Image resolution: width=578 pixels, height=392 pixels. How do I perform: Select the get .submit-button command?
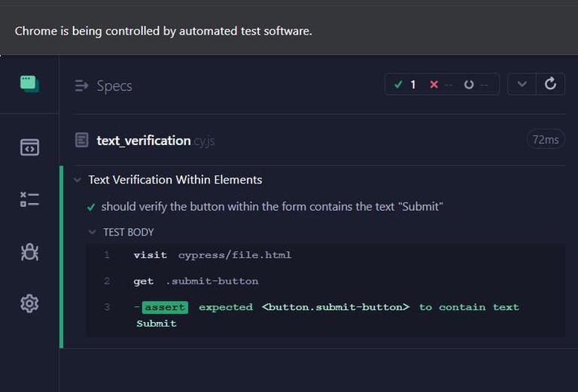[196, 281]
